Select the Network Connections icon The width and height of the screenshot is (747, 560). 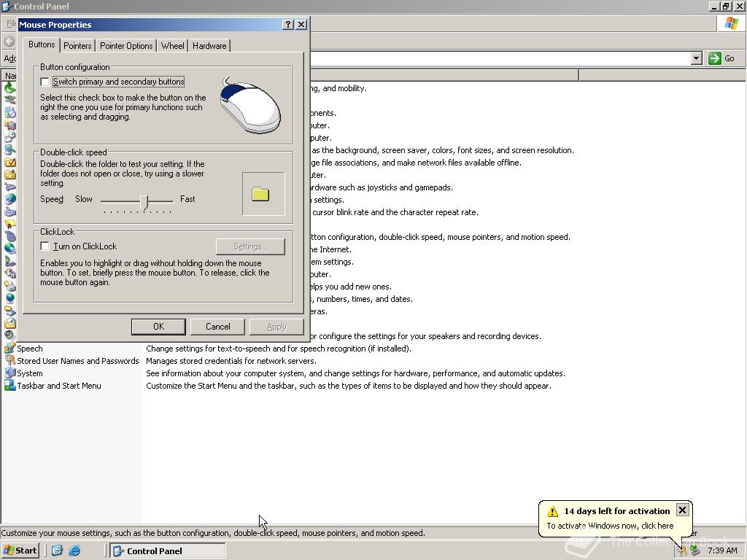click(x=10, y=249)
